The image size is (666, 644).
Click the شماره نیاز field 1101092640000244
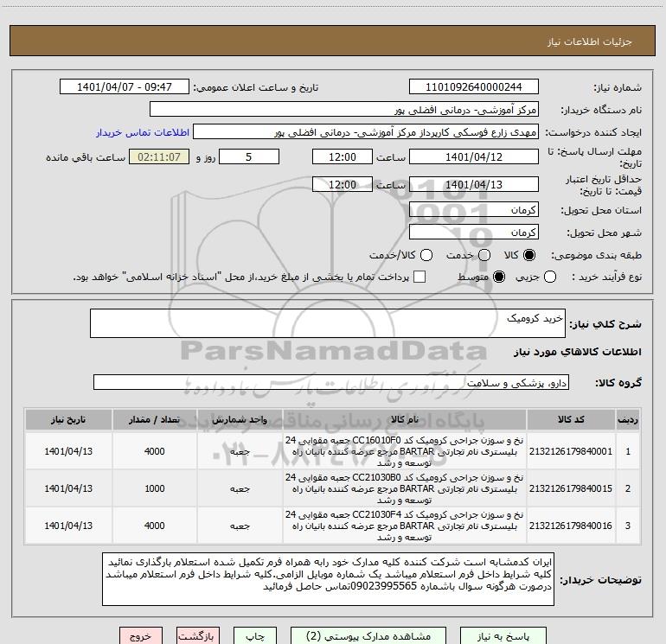click(x=474, y=86)
